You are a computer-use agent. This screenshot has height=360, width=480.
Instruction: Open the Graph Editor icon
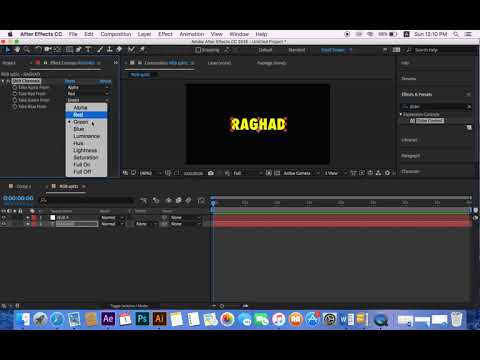pos(201,200)
